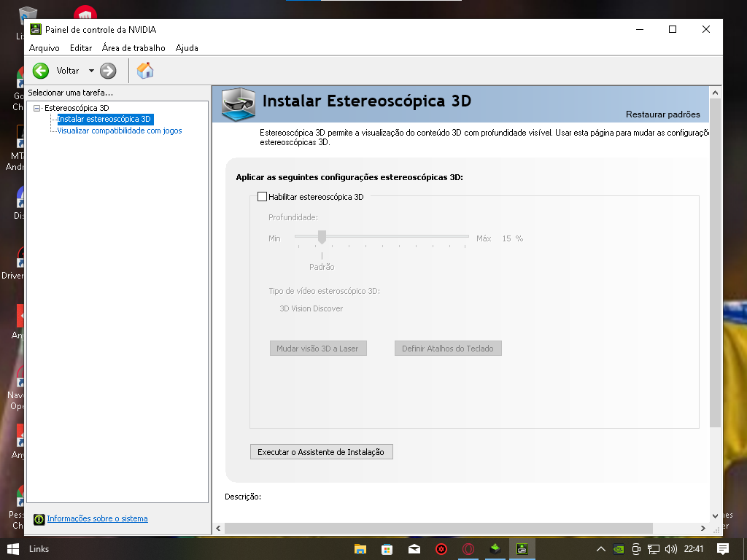Image resolution: width=747 pixels, height=560 pixels.
Task: Open the Windows Start menu
Action: click(13, 549)
